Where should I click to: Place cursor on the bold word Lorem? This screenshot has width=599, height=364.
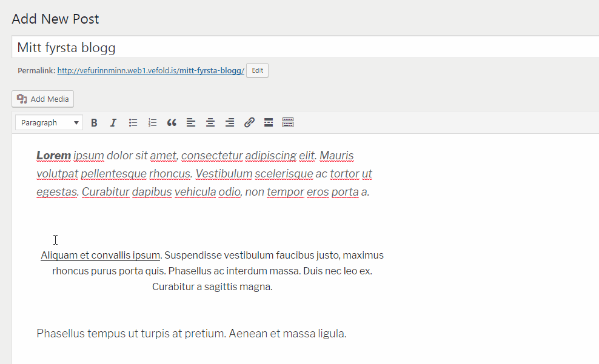pyautogui.click(x=53, y=156)
